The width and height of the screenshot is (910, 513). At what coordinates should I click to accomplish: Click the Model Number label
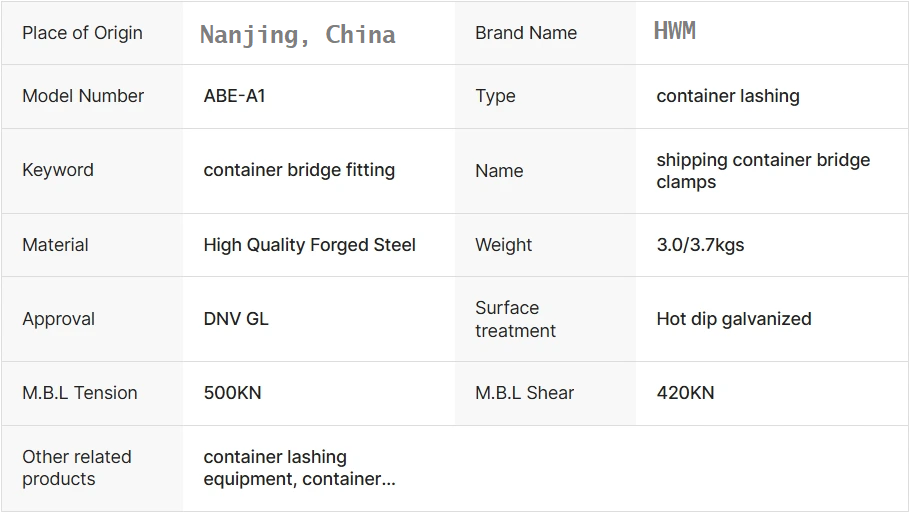point(83,96)
